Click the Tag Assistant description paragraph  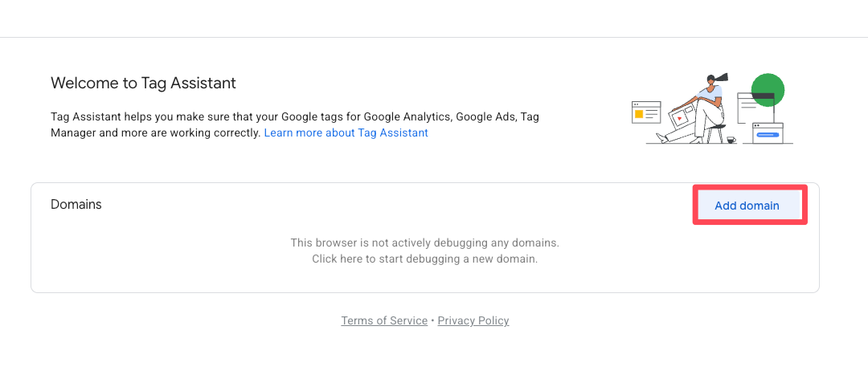click(294, 124)
